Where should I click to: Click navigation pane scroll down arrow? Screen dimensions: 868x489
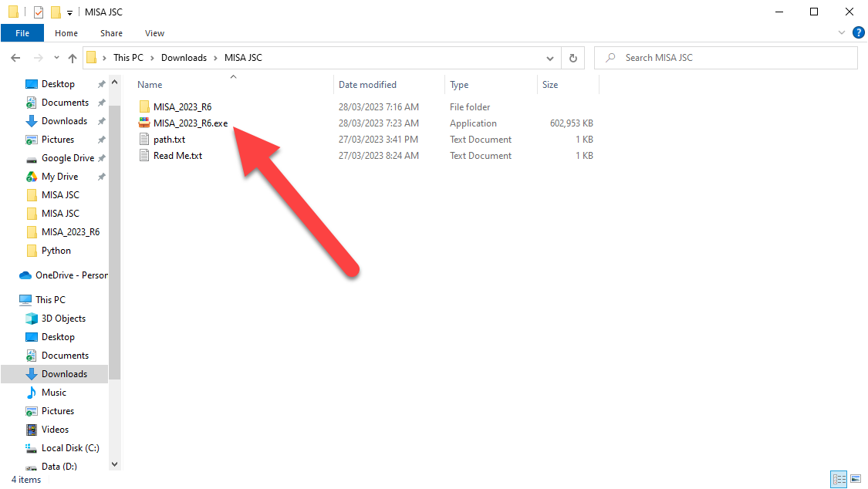click(x=115, y=464)
